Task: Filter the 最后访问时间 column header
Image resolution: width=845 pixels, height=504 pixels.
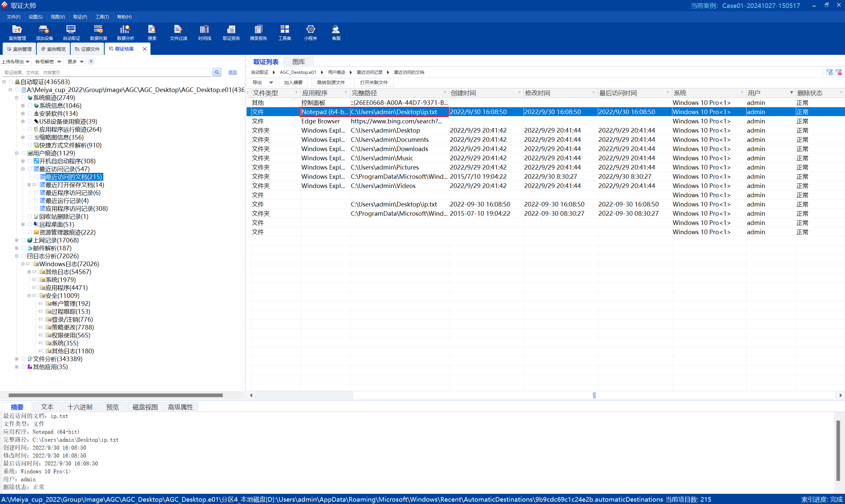Action: coord(668,93)
